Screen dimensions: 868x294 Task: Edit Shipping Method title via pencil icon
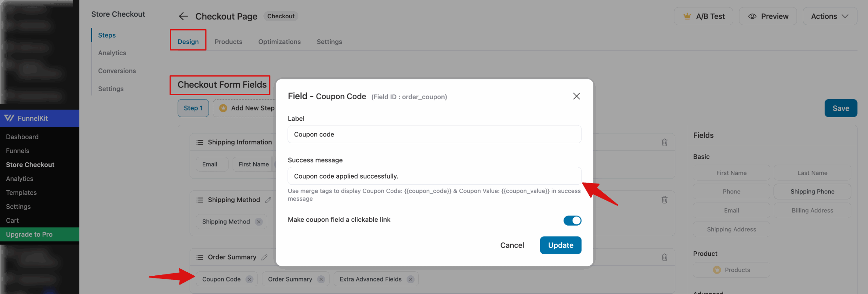click(x=269, y=199)
